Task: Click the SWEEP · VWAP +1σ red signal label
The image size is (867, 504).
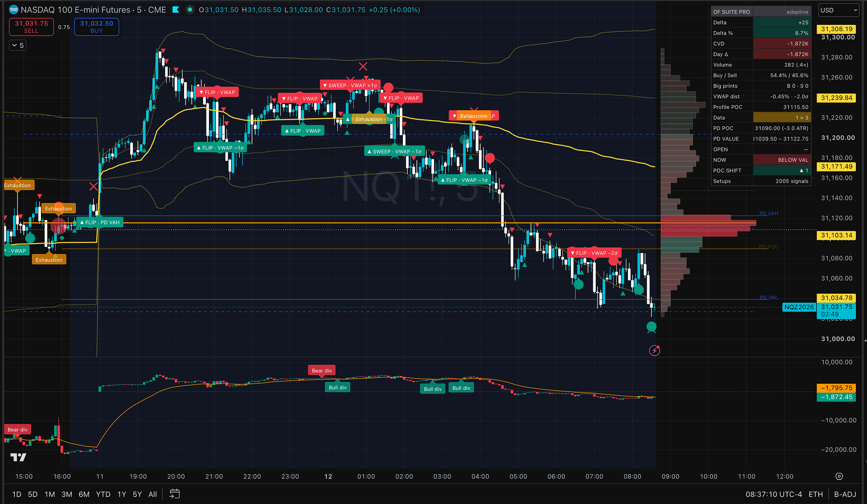Action: pos(350,85)
